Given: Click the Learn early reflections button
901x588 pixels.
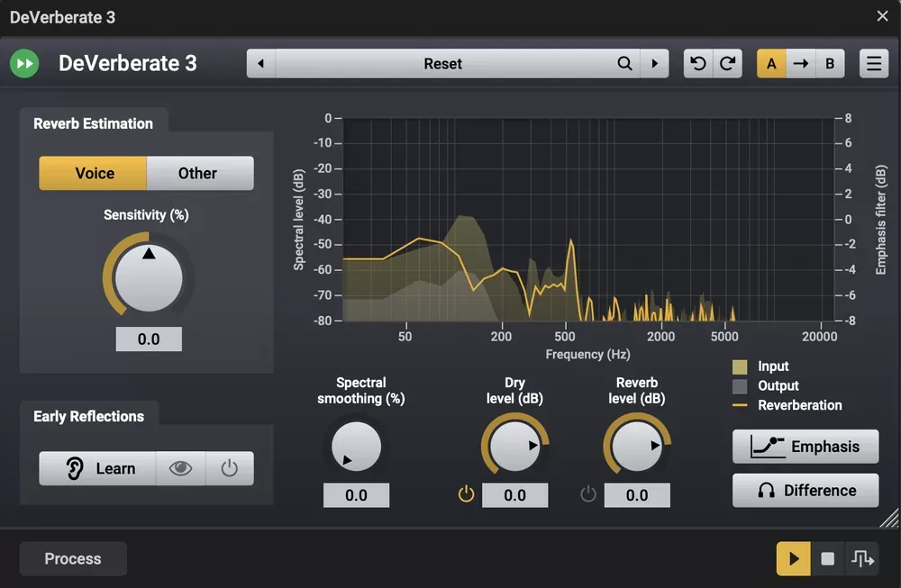Looking at the screenshot, I should tap(97, 468).
